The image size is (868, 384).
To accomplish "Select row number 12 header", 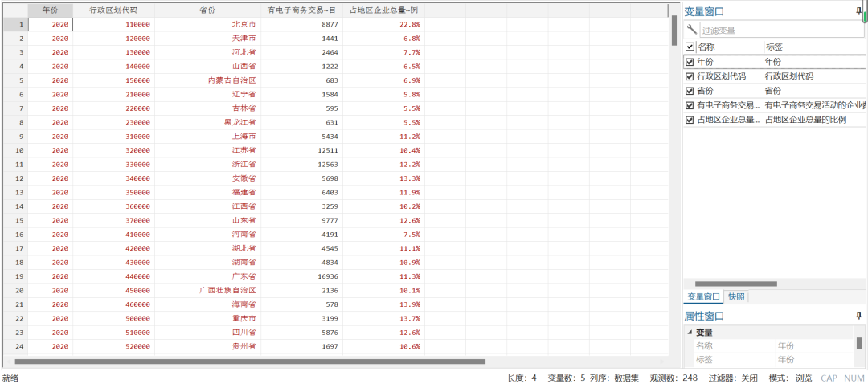I will tap(15, 178).
